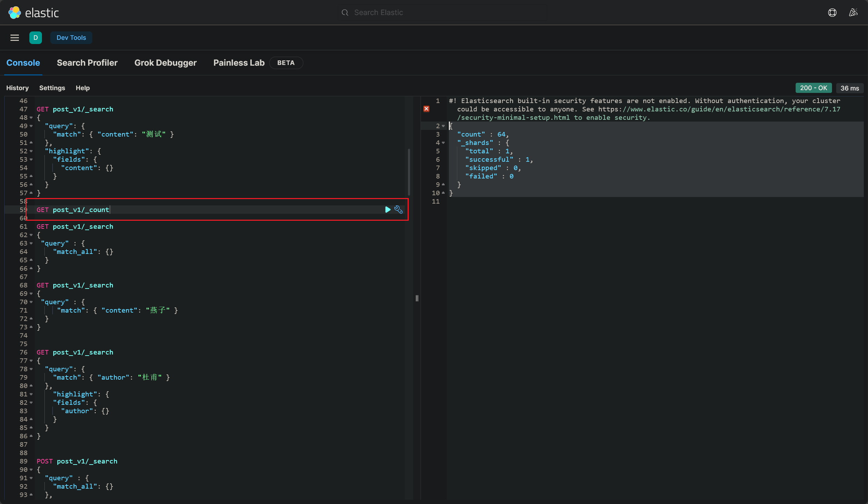This screenshot has height=504, width=868.
Task: Click GET post_v1/_search at line 61
Action: (x=75, y=227)
